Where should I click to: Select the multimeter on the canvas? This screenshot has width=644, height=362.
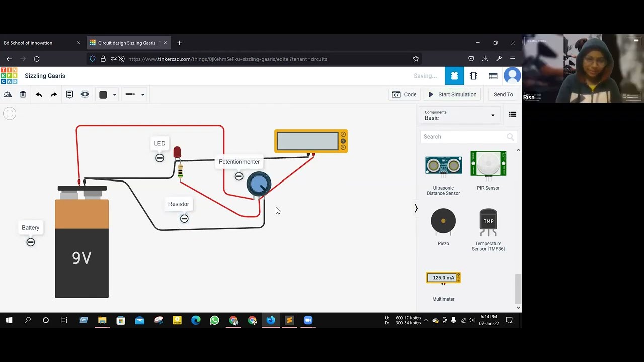(x=311, y=141)
